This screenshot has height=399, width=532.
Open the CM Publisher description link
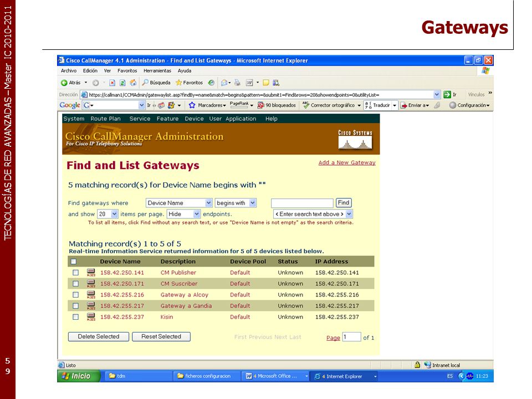(178, 273)
